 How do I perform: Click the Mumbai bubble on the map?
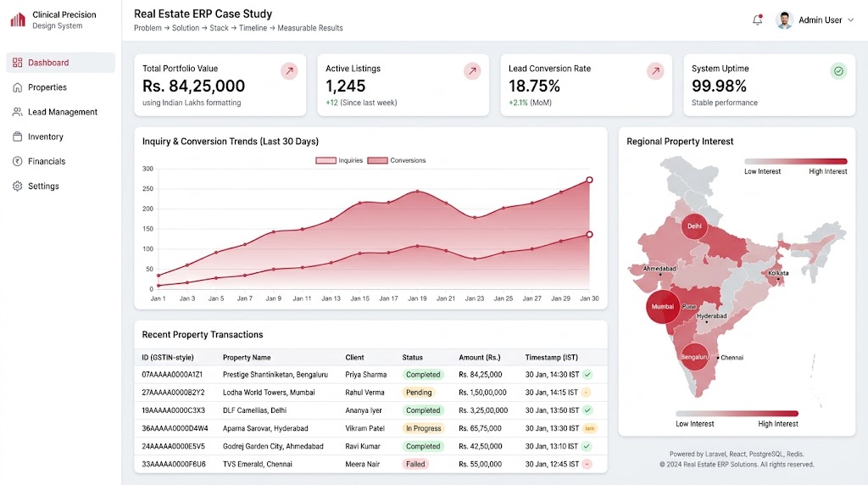click(663, 306)
